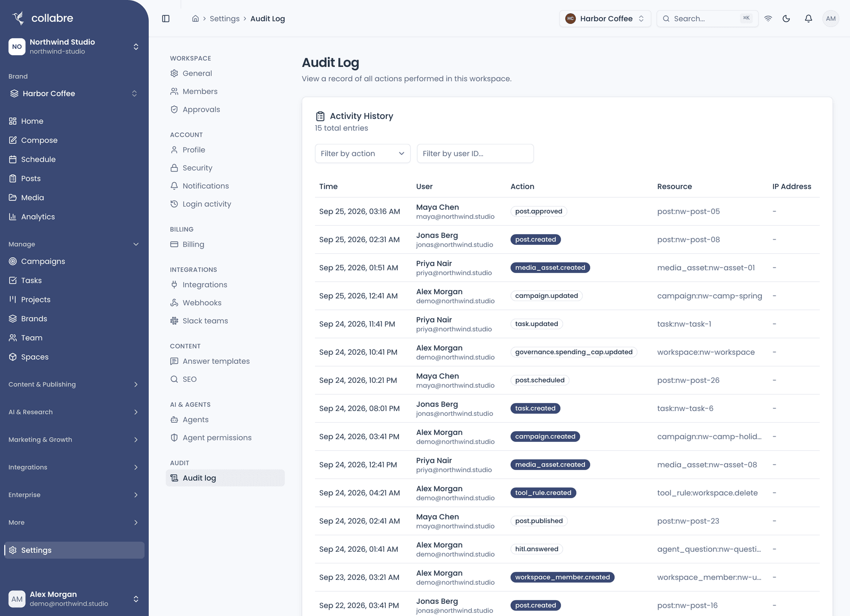Select the Audit log menu item
Viewport: 850px width, 616px height.
(225, 478)
